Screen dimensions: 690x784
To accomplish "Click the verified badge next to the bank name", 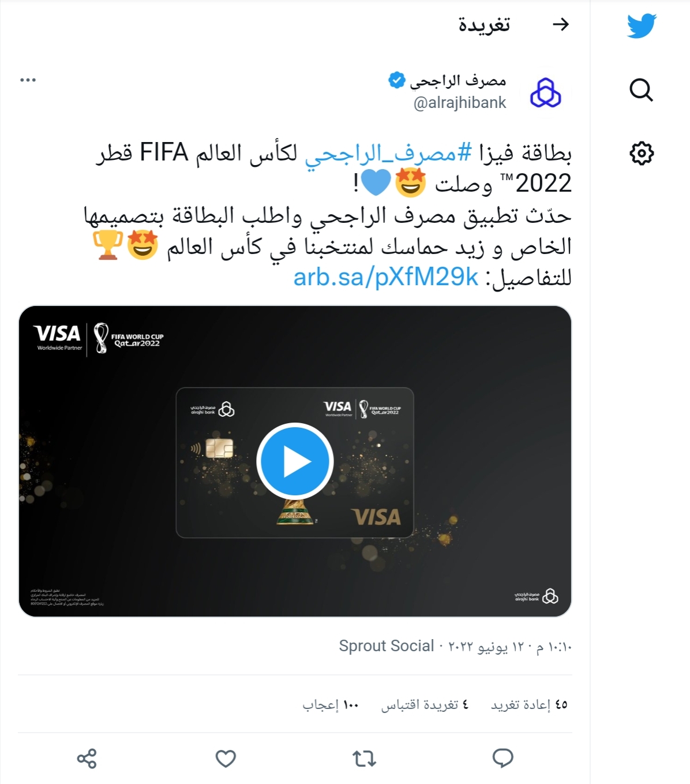I will (x=397, y=80).
